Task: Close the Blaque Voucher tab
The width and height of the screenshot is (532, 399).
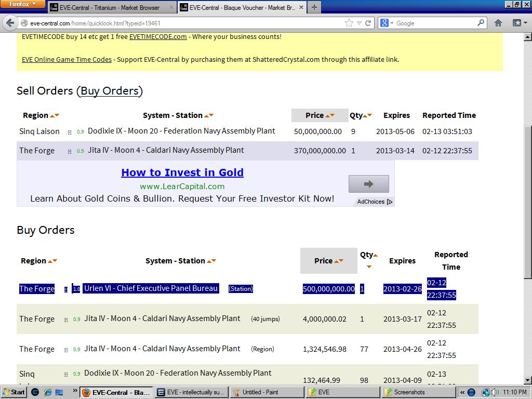Action: coord(301,7)
